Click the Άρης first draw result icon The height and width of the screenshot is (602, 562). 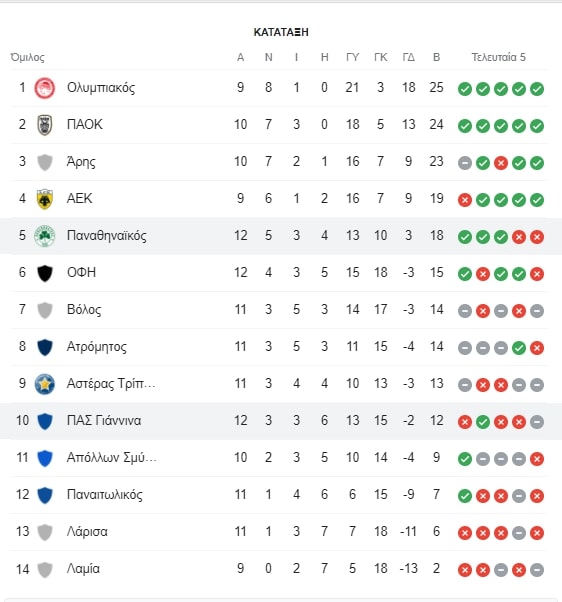point(464,163)
